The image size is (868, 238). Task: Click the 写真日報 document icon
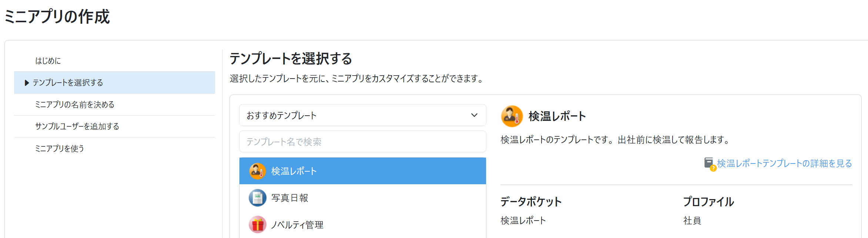click(x=257, y=198)
